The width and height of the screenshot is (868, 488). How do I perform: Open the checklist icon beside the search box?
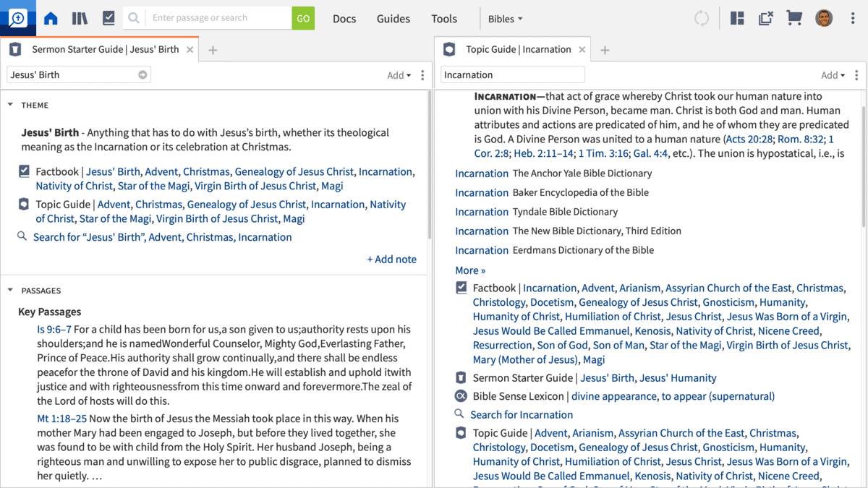(x=109, y=19)
